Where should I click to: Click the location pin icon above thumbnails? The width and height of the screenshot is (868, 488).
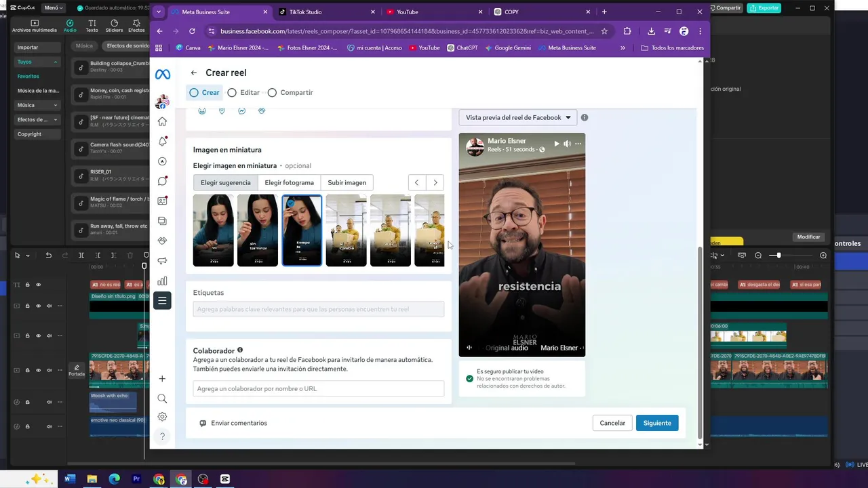pos(222,110)
